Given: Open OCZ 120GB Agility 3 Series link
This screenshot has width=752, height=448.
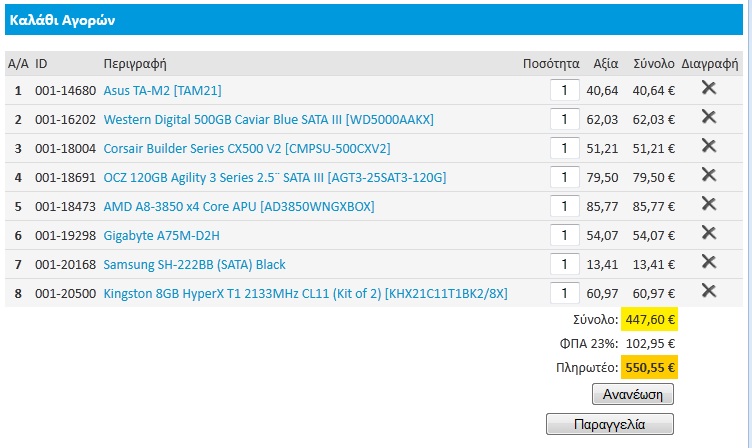Looking at the screenshot, I should point(275,177).
